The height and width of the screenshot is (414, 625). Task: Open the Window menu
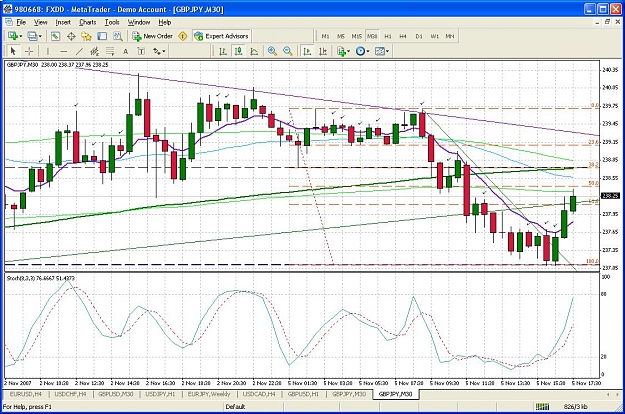(x=139, y=22)
